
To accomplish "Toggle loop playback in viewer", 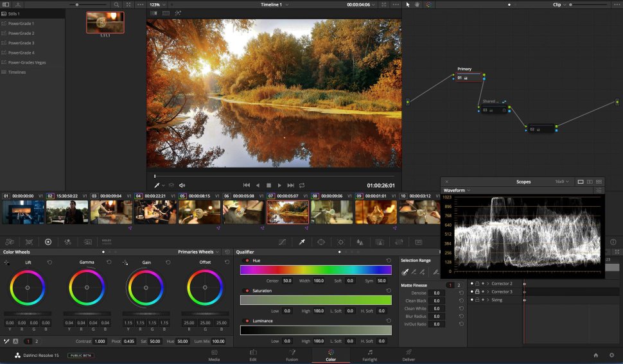I will pyautogui.click(x=302, y=186).
